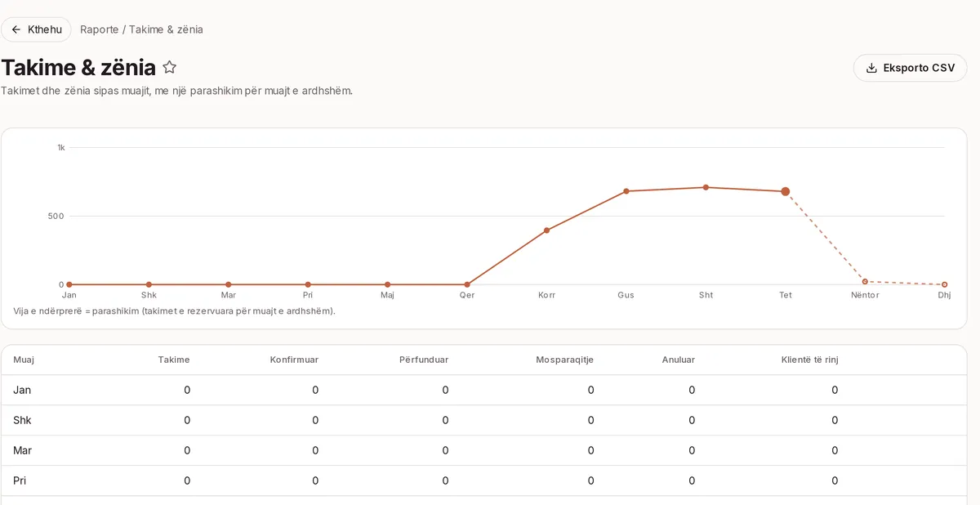Click the Maj x-axis label
Screen dimensions: 980x505
pyautogui.click(x=387, y=295)
